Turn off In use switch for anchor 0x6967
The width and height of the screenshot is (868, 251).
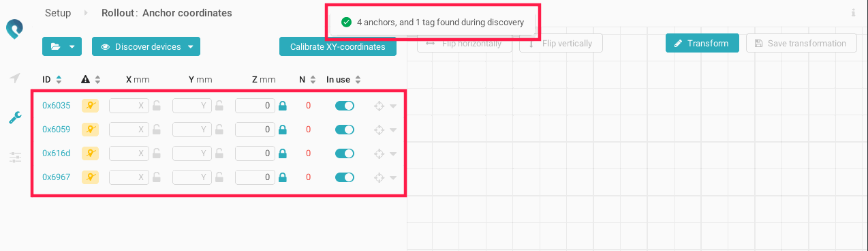(345, 177)
